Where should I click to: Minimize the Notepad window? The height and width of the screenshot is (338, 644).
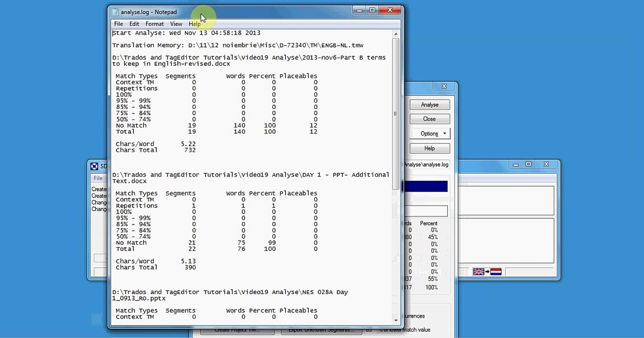(359, 9)
